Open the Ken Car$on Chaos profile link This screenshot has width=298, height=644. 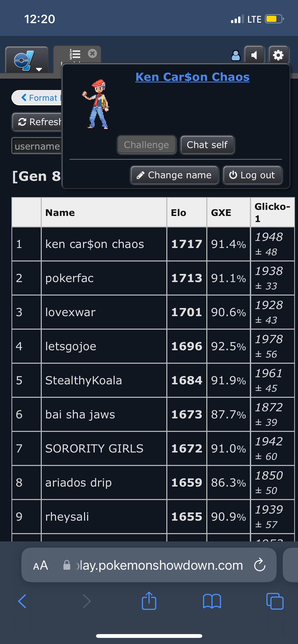pyautogui.click(x=193, y=77)
